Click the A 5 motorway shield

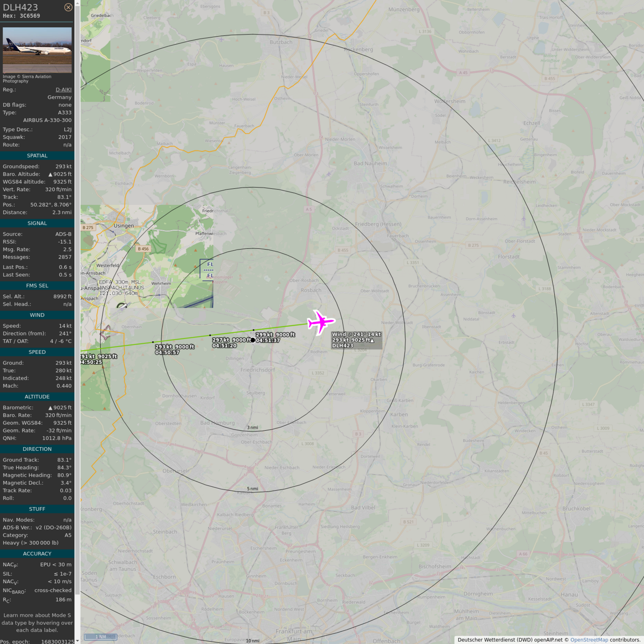point(309,209)
